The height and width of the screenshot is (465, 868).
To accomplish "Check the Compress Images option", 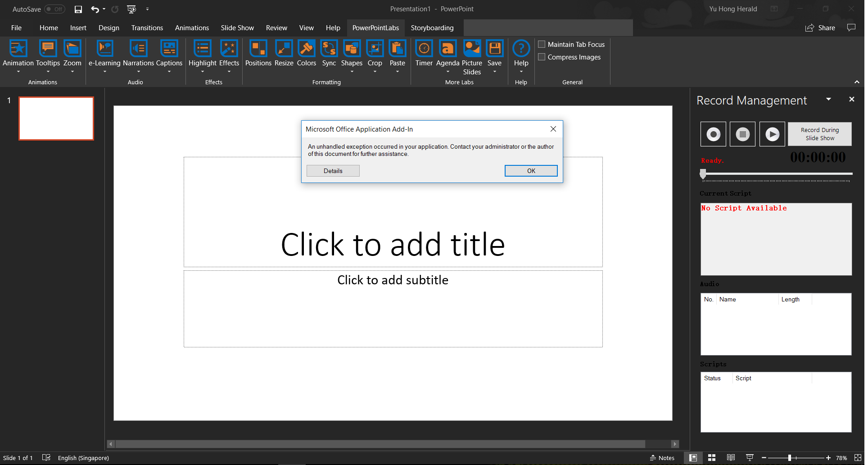I will click(x=542, y=57).
